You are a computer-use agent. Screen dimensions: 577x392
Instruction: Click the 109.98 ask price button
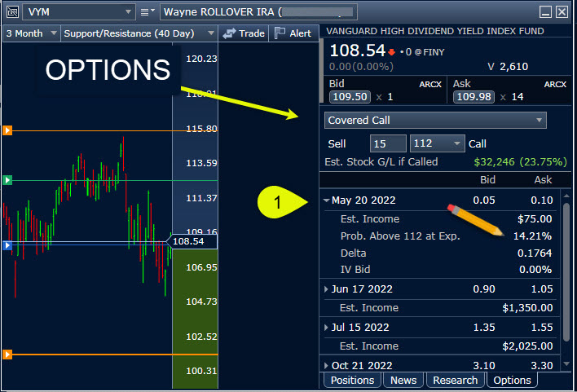[x=473, y=97]
